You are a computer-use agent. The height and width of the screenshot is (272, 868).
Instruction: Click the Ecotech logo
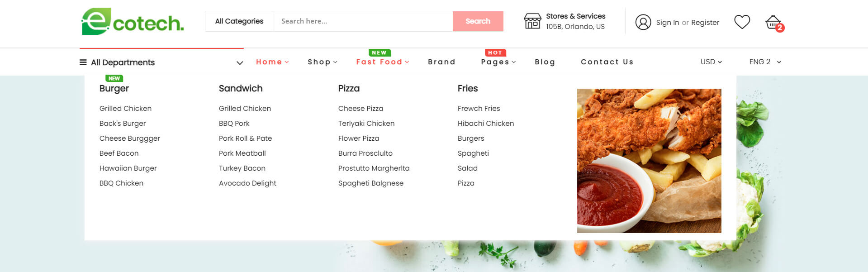[x=133, y=22]
